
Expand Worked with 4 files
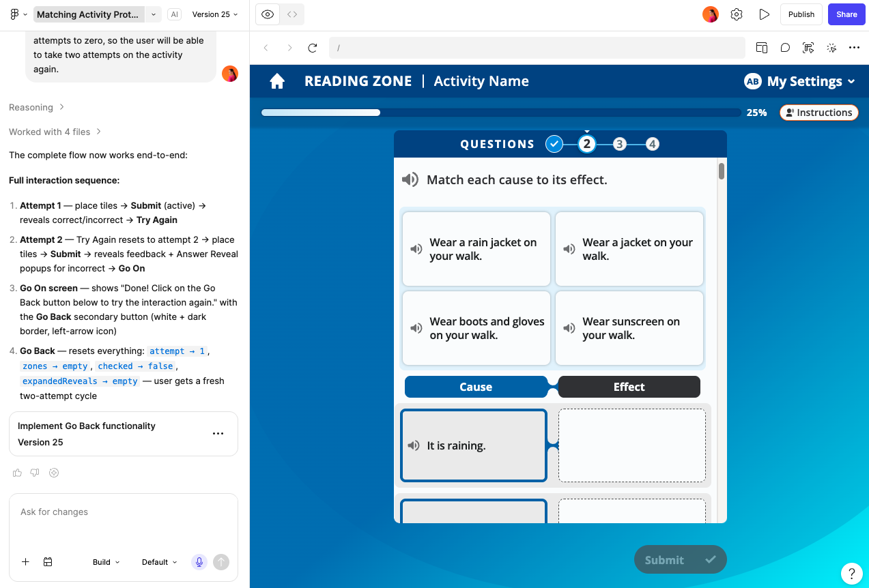coord(55,132)
